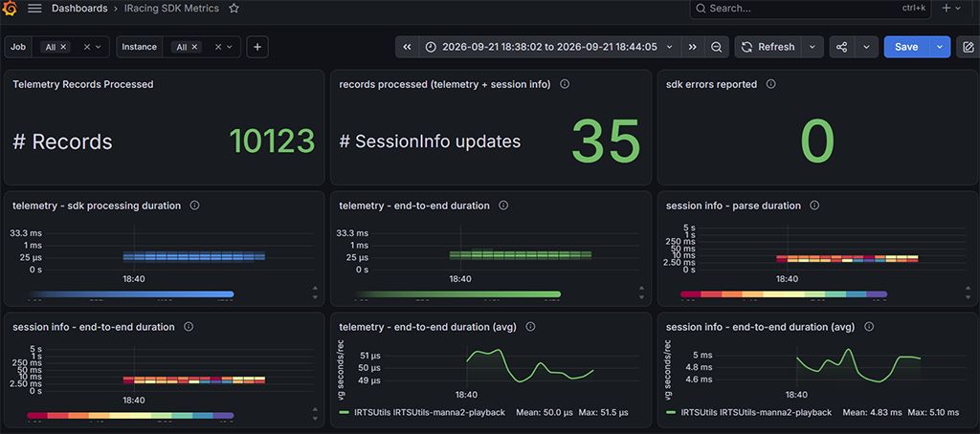The width and height of the screenshot is (980, 434).
Task: Click the # Records label
Action: point(62,141)
